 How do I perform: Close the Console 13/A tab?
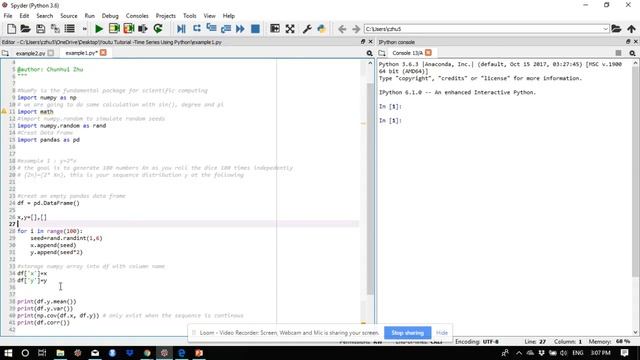click(x=428, y=53)
